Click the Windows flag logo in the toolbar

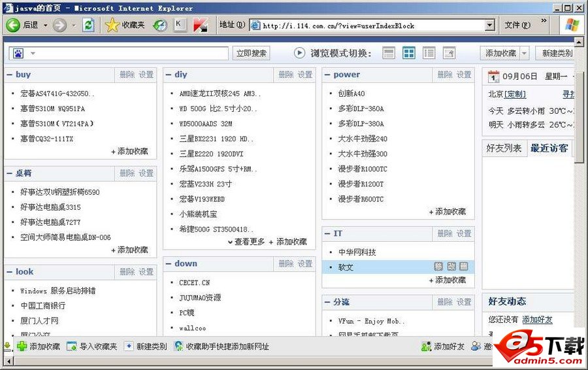tap(572, 25)
